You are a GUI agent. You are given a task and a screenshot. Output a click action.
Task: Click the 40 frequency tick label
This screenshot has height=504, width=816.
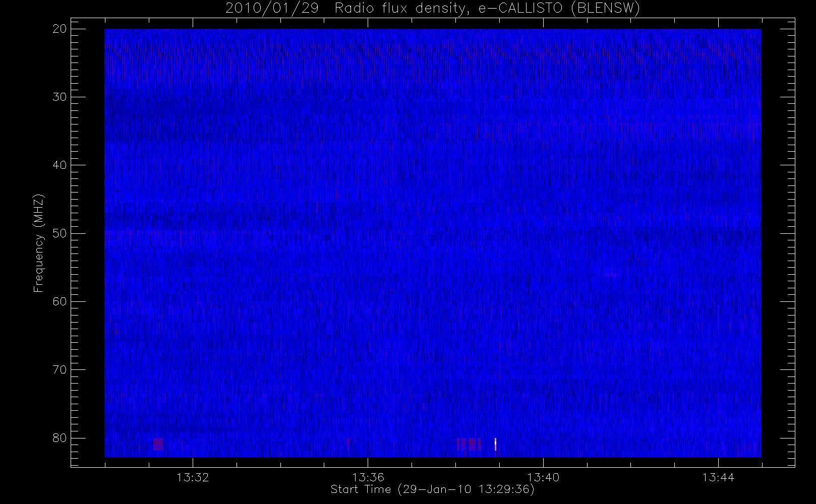click(x=60, y=165)
